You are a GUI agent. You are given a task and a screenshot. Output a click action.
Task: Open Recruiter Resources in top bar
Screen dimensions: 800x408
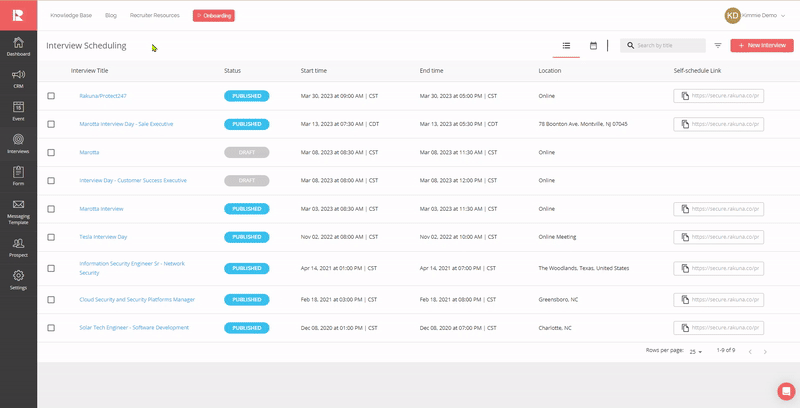(x=155, y=15)
